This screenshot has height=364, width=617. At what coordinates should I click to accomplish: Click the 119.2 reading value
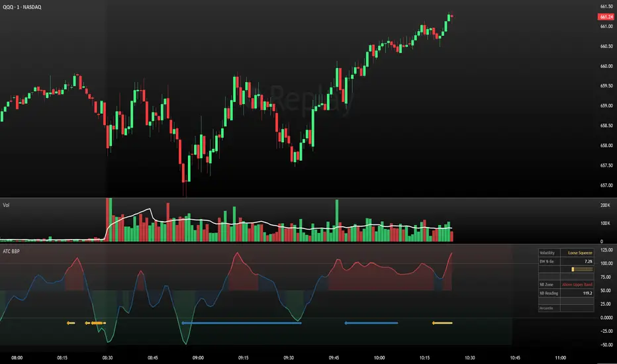587,293
